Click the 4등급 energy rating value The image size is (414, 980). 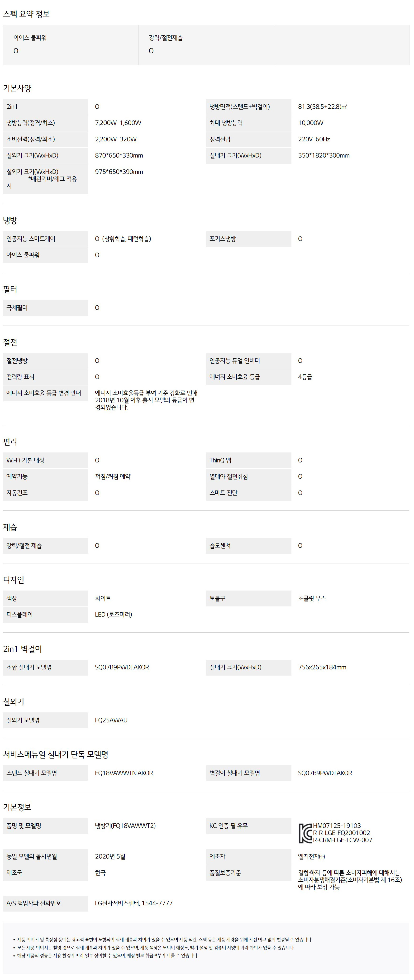tap(305, 377)
